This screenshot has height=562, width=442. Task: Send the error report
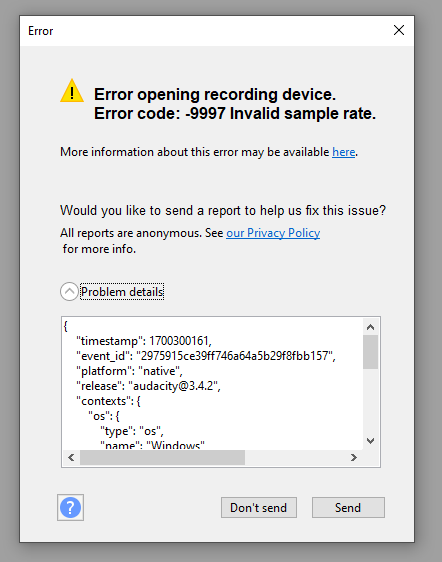(x=348, y=508)
